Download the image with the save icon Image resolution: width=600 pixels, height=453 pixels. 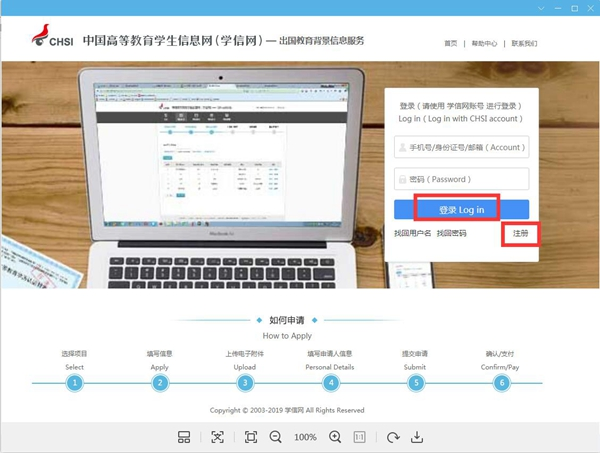click(418, 437)
